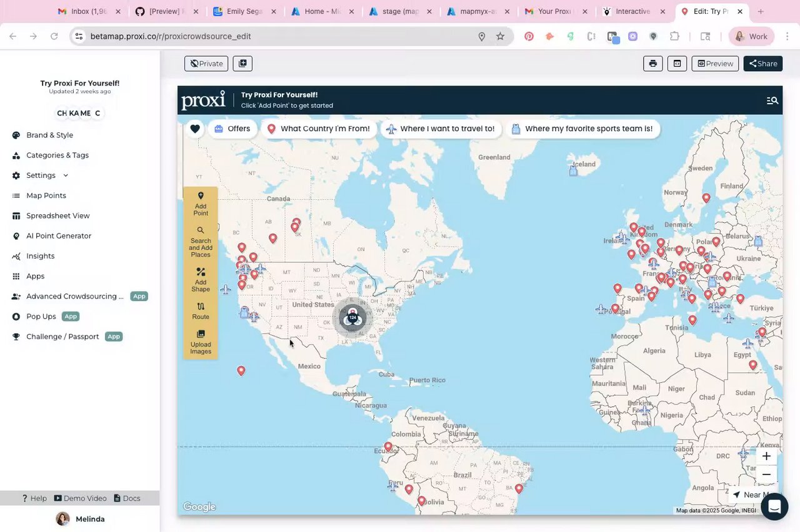Open the Apps page
This screenshot has height=532, width=800.
click(35, 276)
